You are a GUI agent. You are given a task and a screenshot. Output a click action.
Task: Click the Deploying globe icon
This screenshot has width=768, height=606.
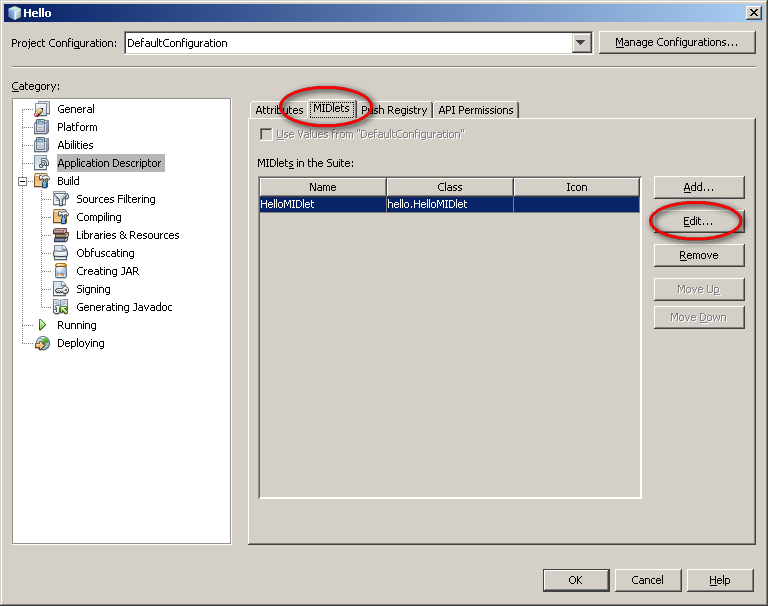point(42,343)
